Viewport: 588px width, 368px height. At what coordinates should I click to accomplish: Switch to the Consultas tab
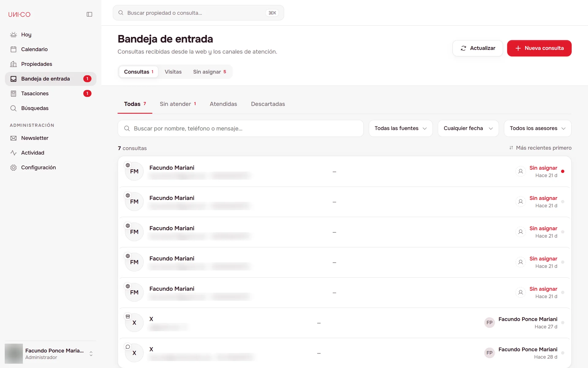coord(139,72)
